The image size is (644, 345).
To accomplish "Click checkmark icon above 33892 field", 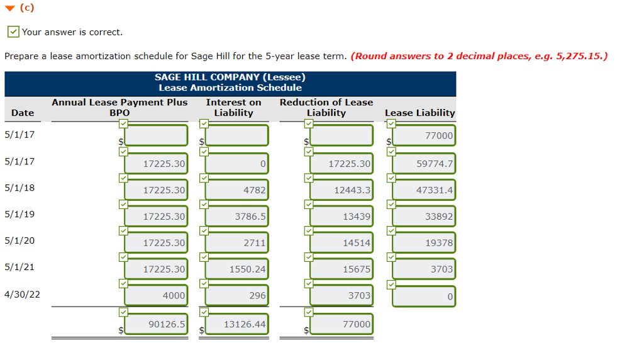I will click(391, 204).
